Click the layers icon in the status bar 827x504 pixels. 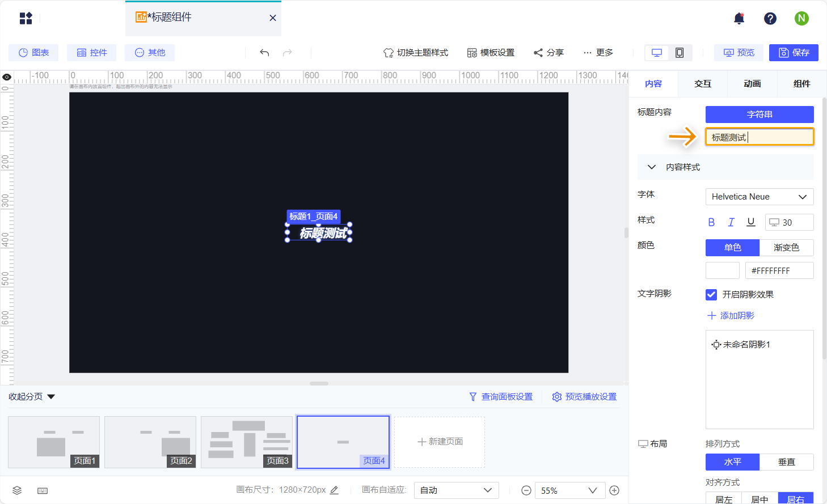pyautogui.click(x=17, y=490)
